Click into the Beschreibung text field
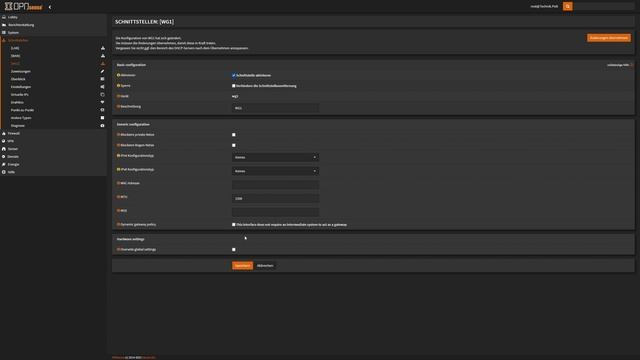The image size is (640, 360). pos(276,108)
